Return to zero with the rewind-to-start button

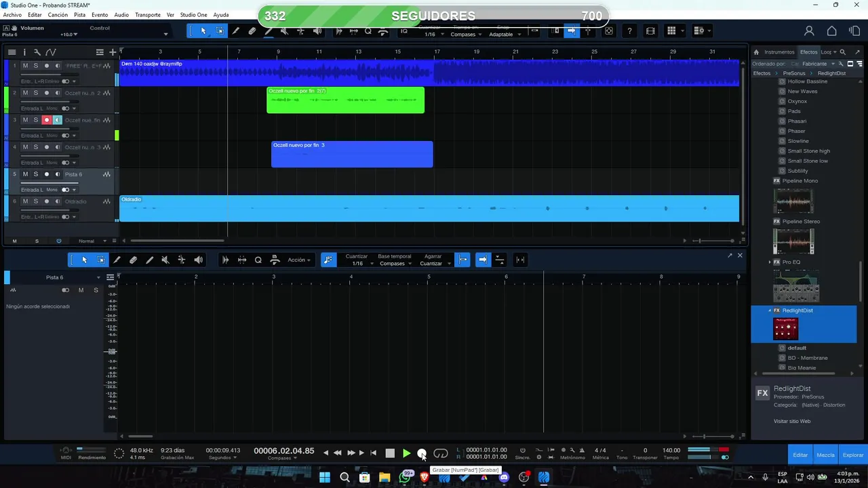coord(373,453)
